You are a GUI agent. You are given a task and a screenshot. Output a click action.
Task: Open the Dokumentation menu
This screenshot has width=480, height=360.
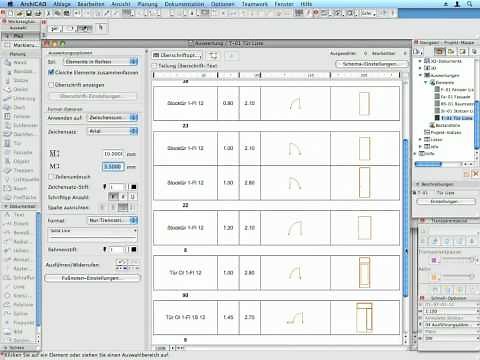184,4
